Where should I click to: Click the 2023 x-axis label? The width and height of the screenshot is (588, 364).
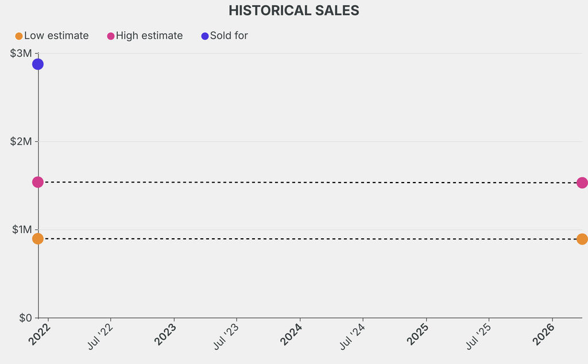click(166, 333)
